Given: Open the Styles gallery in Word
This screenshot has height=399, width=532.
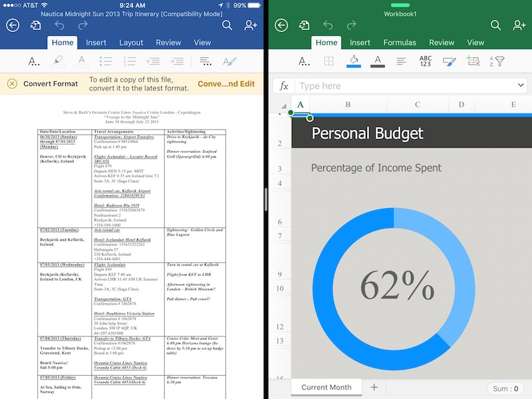Looking at the screenshot, I should click(229, 61).
